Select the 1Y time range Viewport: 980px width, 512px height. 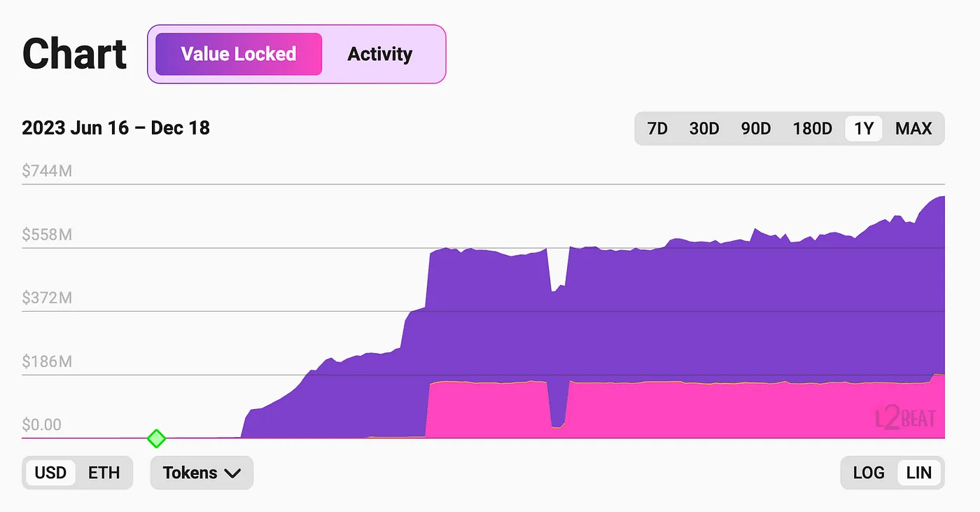[x=864, y=129]
